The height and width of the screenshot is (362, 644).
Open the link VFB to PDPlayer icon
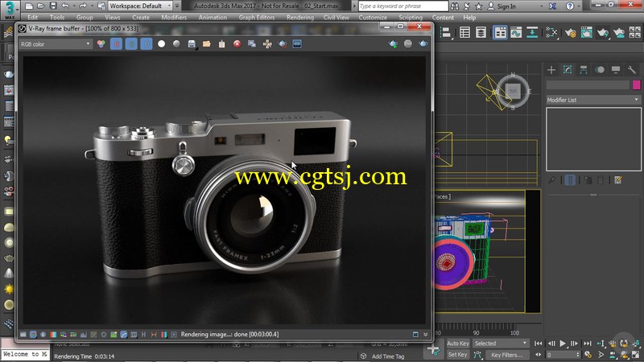point(297,43)
